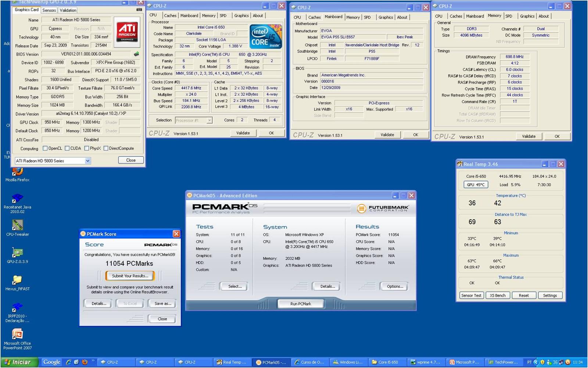Click the GPU-Z screenshot camera icon
The height and width of the screenshot is (368, 588).
(x=139, y=10)
